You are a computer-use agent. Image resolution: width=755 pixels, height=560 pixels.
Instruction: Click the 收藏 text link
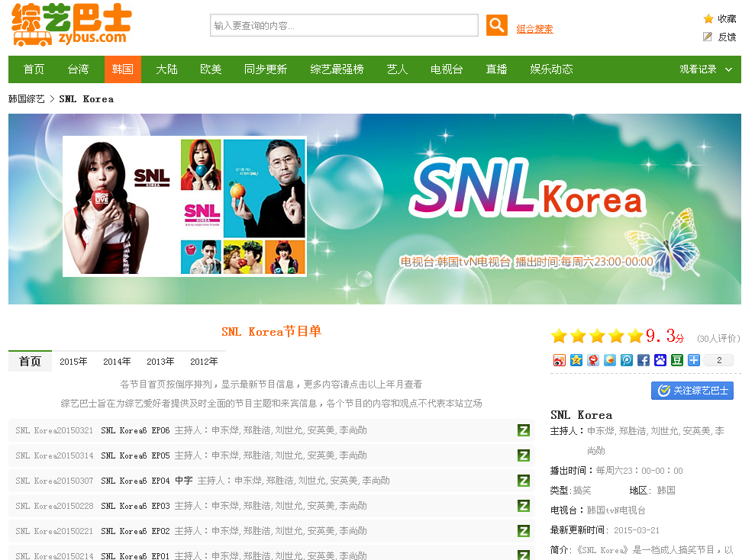[x=727, y=19]
